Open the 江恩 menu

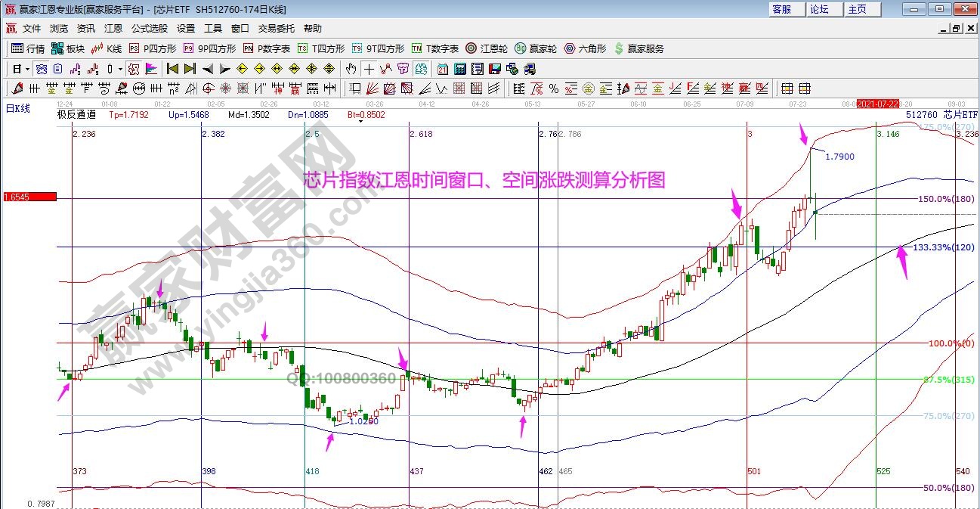(113, 28)
